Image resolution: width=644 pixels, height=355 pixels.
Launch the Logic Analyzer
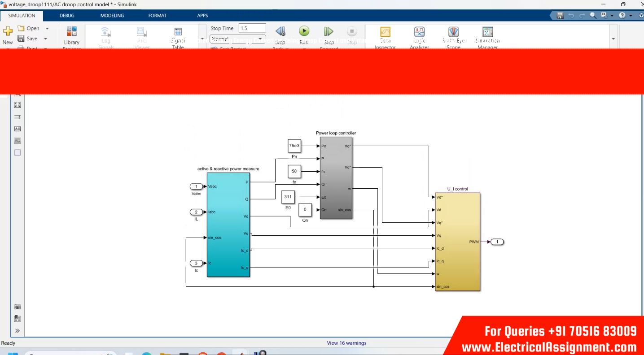(x=419, y=32)
